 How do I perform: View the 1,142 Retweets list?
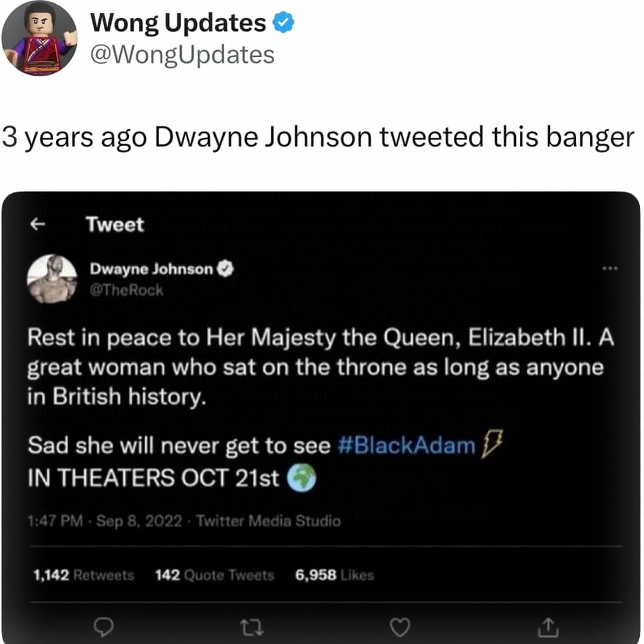click(84, 575)
